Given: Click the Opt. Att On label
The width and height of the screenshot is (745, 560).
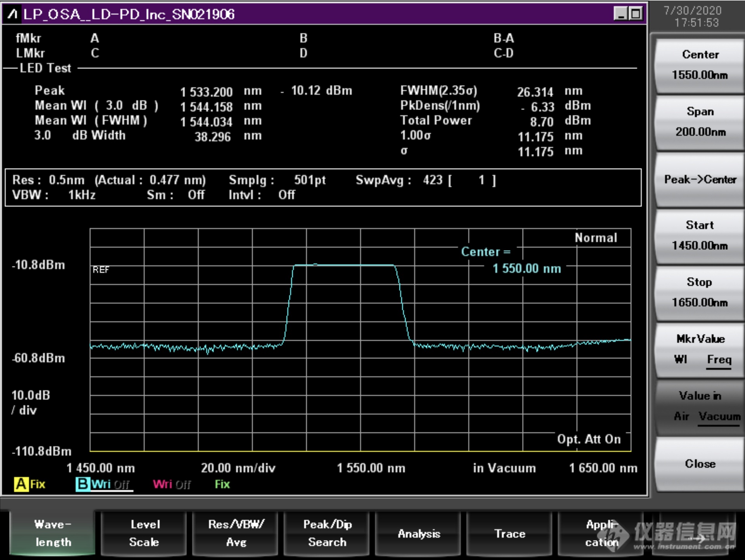Looking at the screenshot, I should (x=589, y=439).
